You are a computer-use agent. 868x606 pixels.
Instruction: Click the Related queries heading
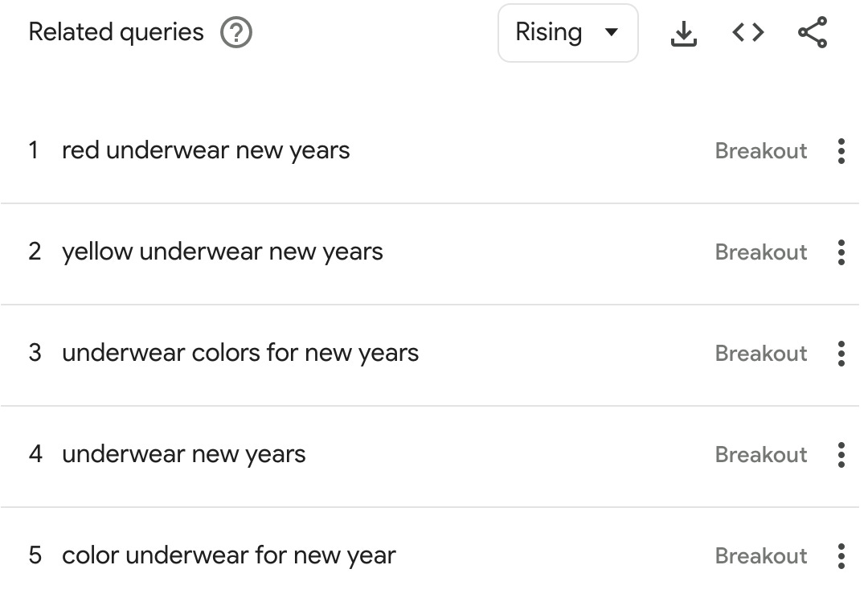117,32
